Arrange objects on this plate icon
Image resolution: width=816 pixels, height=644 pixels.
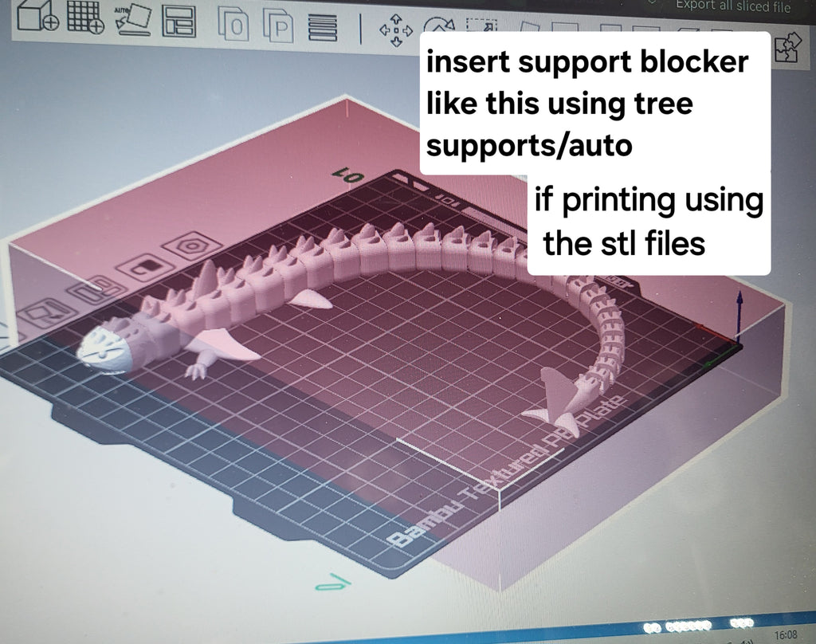point(97,289)
